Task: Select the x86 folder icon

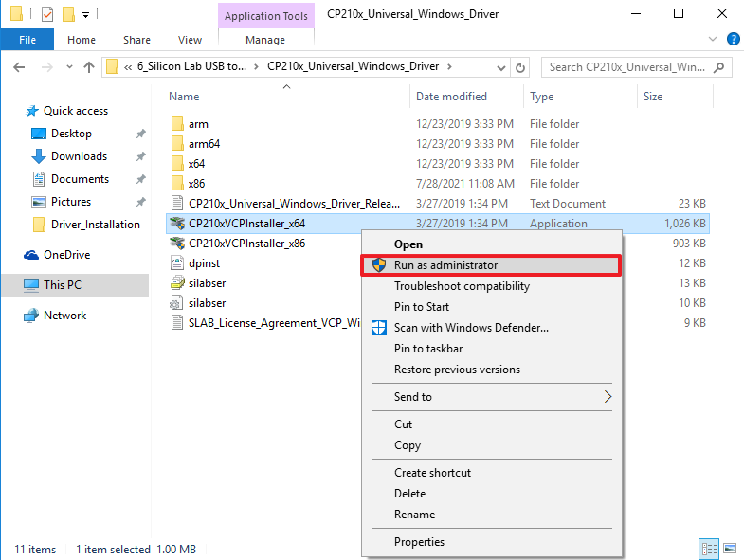Action: (177, 184)
